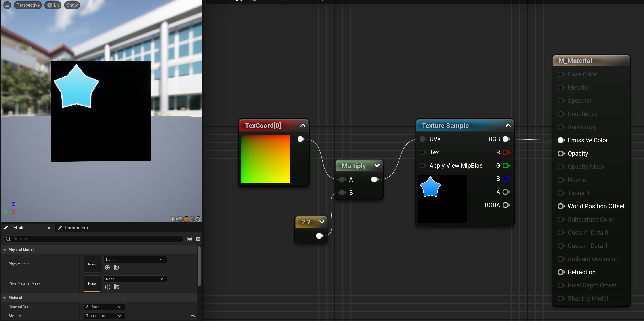The image size is (644, 321).
Task: Use selected asset for Phys Material Mask
Action: click(x=107, y=287)
